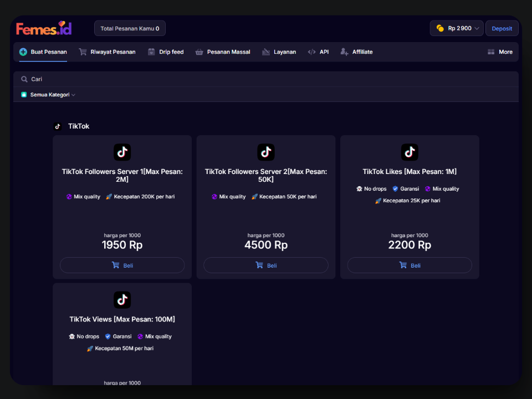Click the Femes.id logo
The image size is (532, 399).
44,28
